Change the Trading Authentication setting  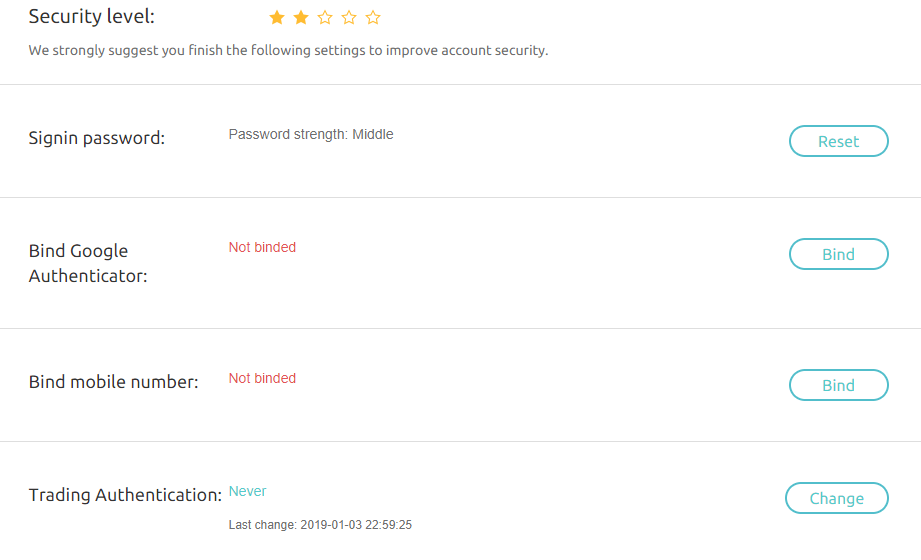836,498
